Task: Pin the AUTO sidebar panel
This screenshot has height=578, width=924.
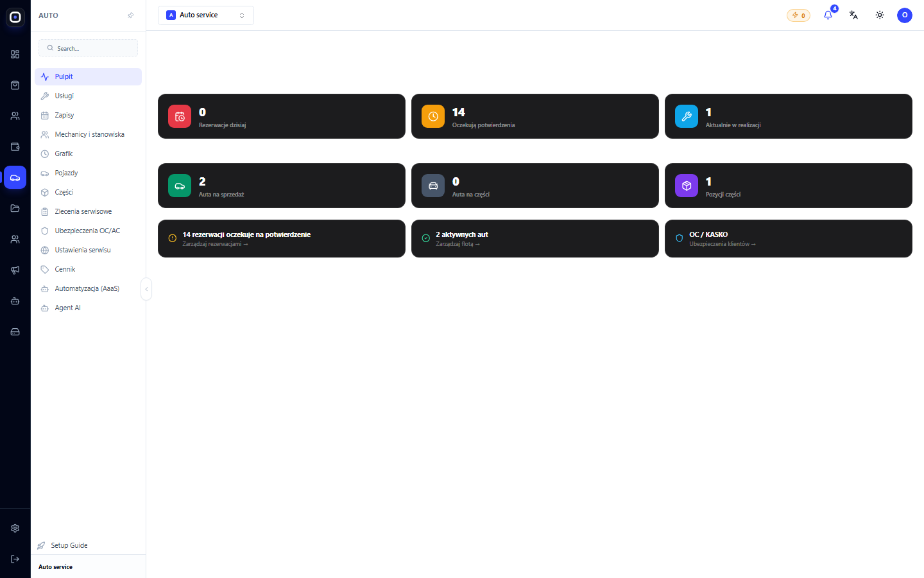Action: 131,15
